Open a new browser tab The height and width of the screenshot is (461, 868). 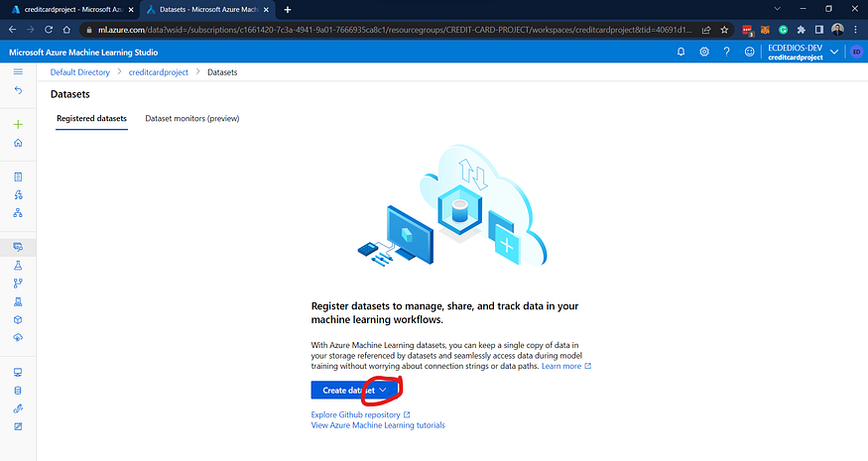pos(288,9)
